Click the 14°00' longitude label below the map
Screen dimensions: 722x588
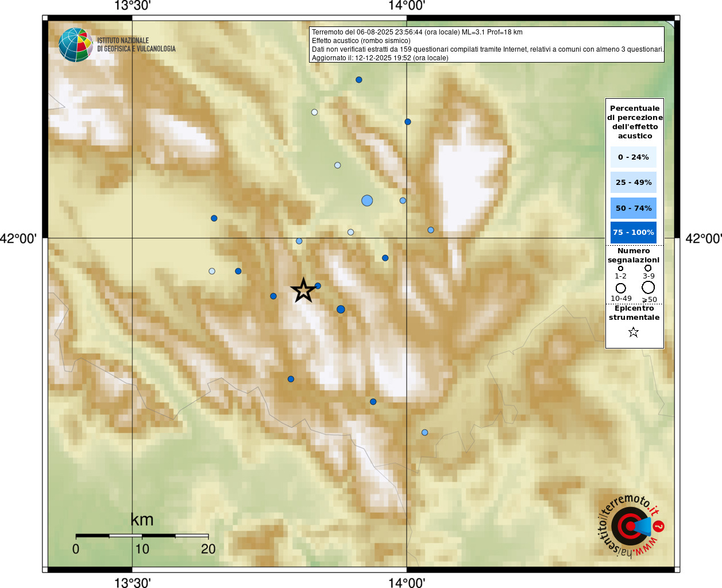pyautogui.click(x=407, y=583)
